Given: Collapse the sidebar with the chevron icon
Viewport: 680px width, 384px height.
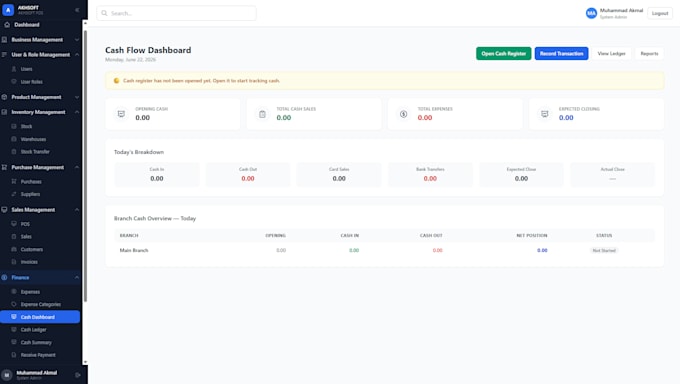Looking at the screenshot, I should 77,10.
